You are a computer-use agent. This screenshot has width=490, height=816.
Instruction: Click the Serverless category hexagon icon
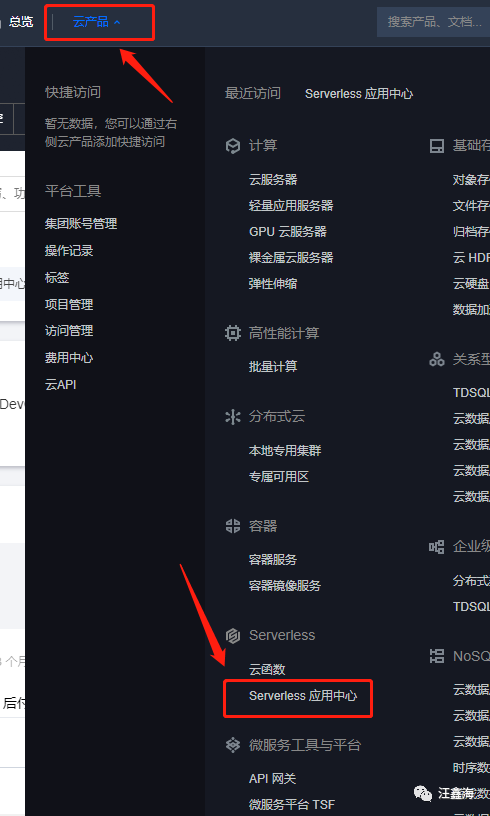(233, 635)
